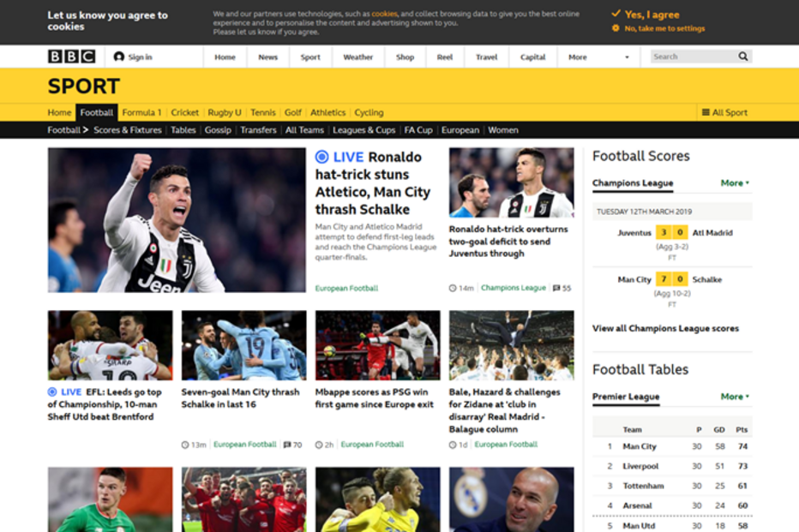Click the BBC logo
799x532 pixels.
[x=71, y=57]
